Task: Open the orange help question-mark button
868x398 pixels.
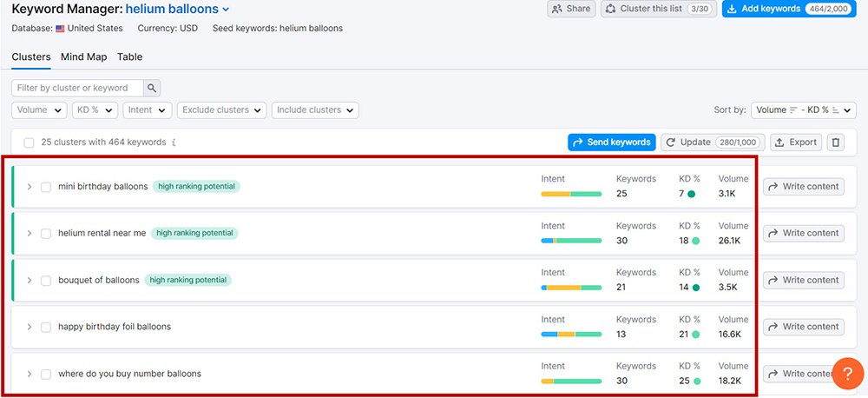Action: tap(847, 373)
